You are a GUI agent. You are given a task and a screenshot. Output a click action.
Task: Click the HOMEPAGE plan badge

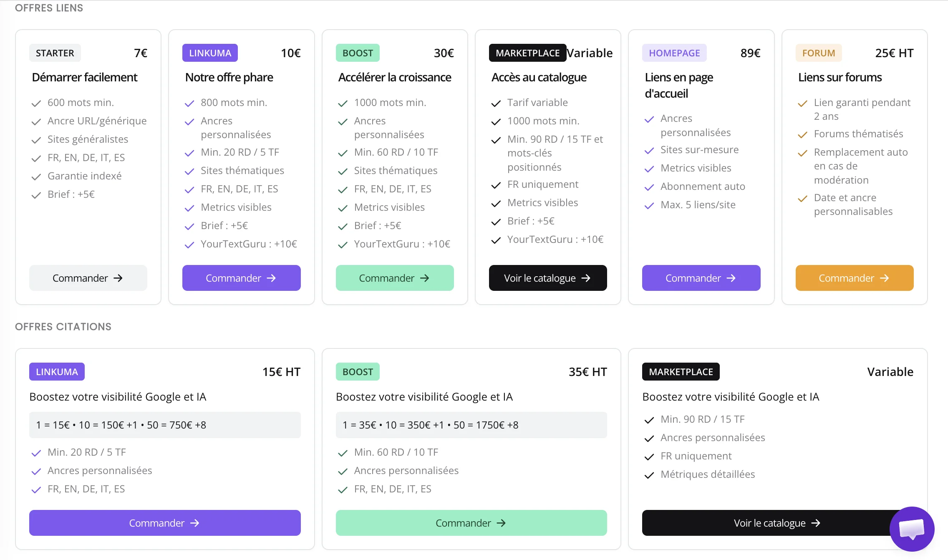(x=674, y=53)
